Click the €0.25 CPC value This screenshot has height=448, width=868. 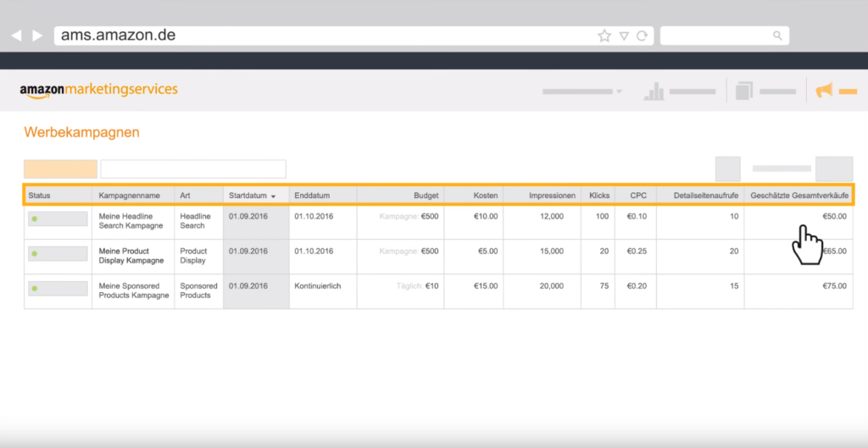click(x=637, y=252)
